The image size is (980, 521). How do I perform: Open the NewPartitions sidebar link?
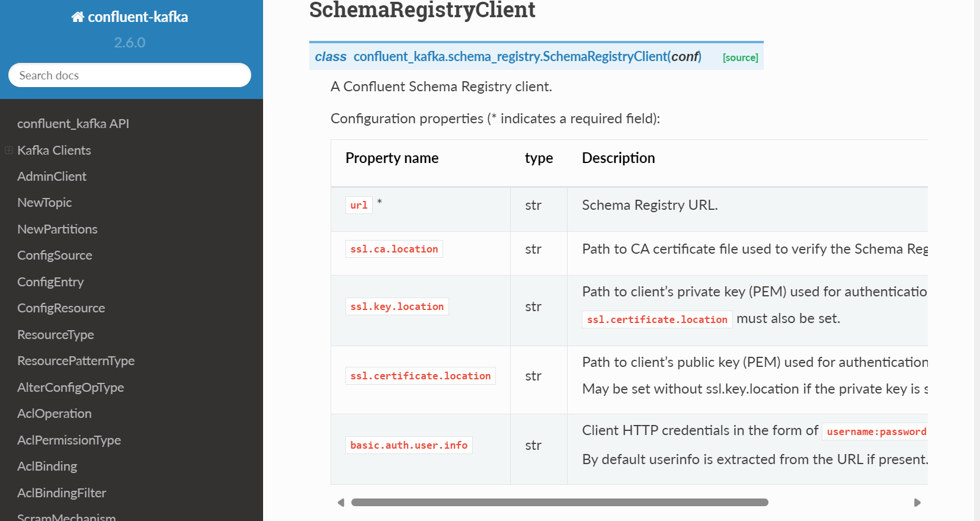point(57,229)
